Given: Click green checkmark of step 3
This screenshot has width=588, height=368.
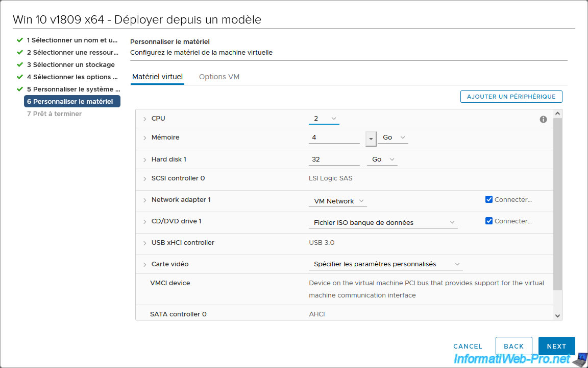Looking at the screenshot, I should click(20, 64).
